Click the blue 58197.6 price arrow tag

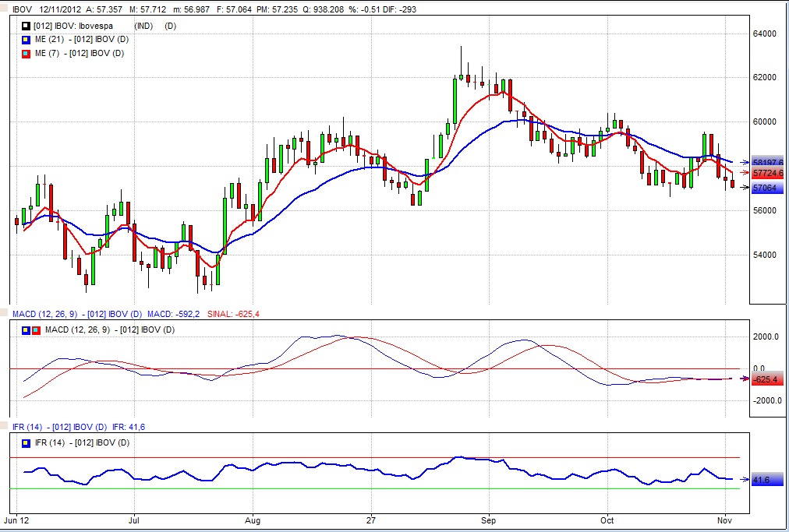(767, 161)
